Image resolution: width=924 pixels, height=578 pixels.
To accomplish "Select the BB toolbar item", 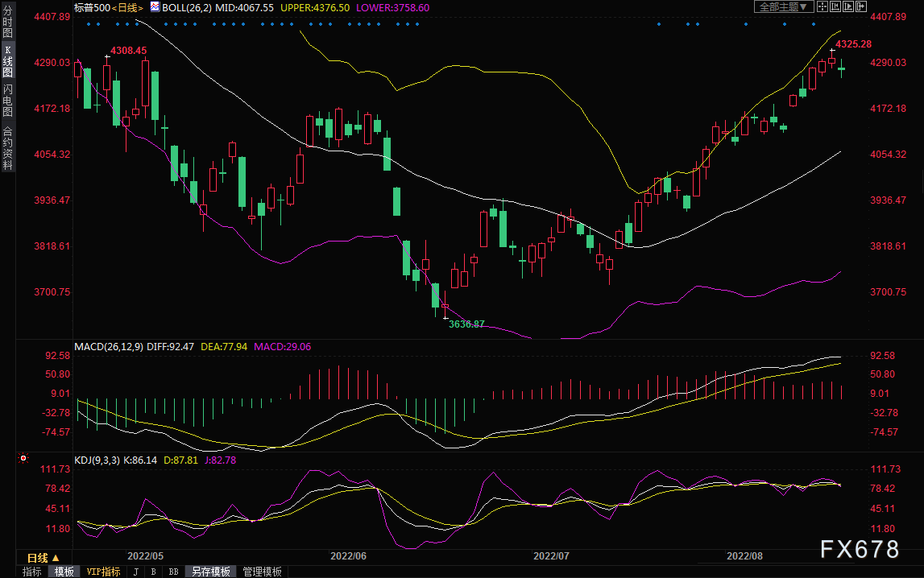I will [x=173, y=572].
